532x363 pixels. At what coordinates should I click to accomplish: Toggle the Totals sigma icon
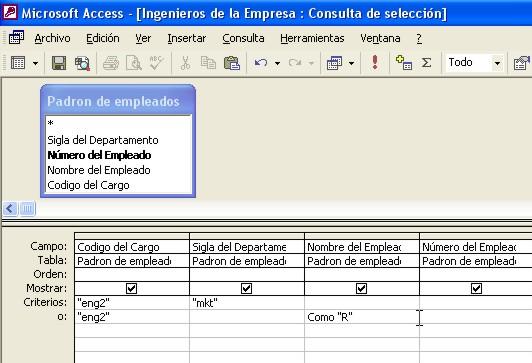426,63
